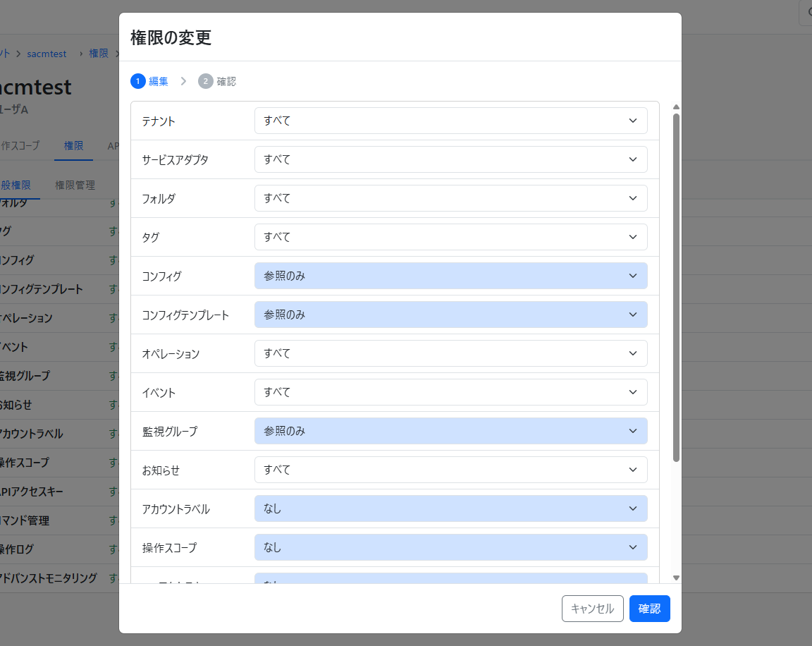The image size is (812, 646).
Task: Click the scrollbar down arrow in dialog
Action: click(x=676, y=578)
